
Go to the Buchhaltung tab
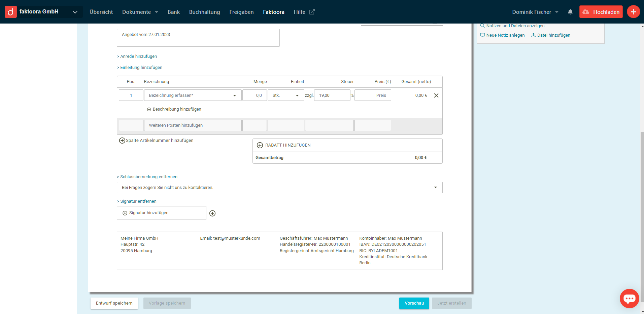204,12
